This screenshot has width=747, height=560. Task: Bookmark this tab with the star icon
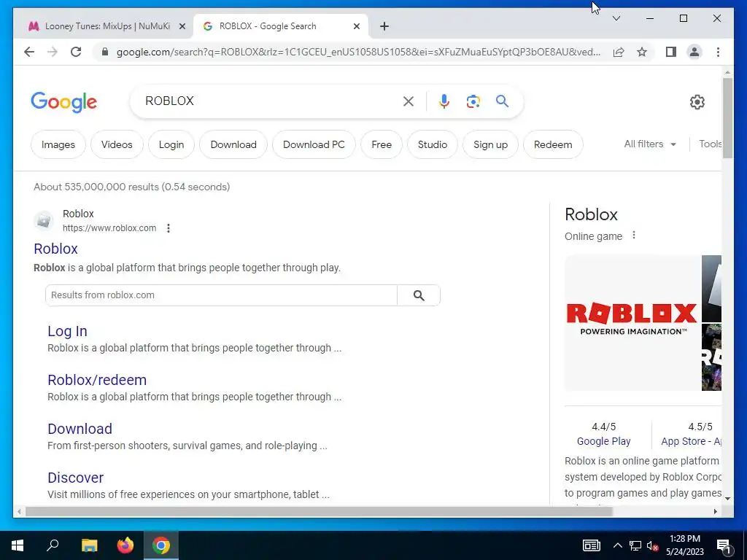(x=642, y=52)
